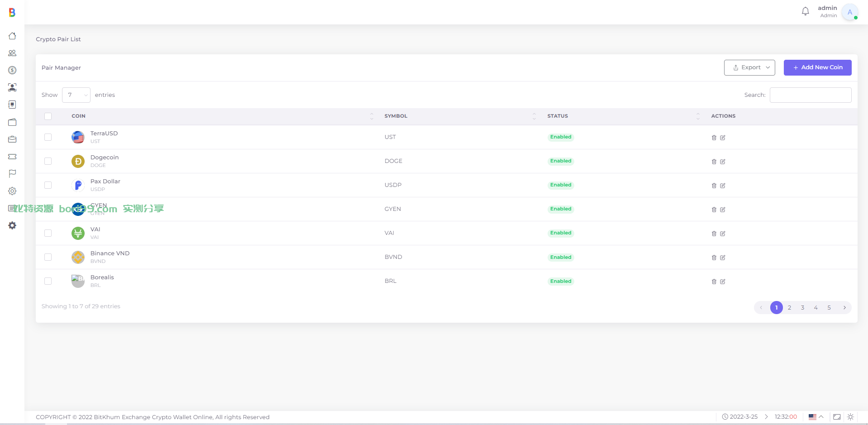Screen dimensions: 868x425
Task: Open the wallet sidebar icon
Action: [12, 122]
